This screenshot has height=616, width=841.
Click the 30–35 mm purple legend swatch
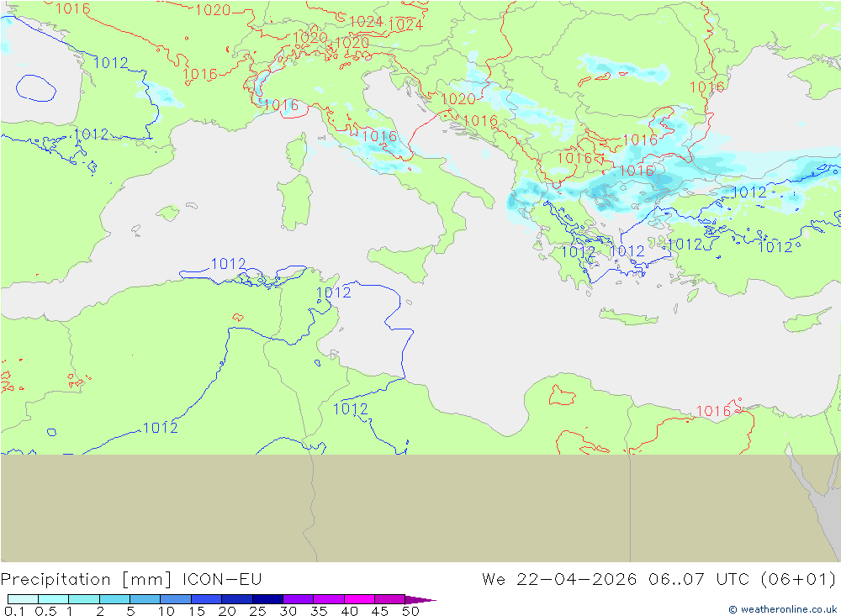click(299, 599)
